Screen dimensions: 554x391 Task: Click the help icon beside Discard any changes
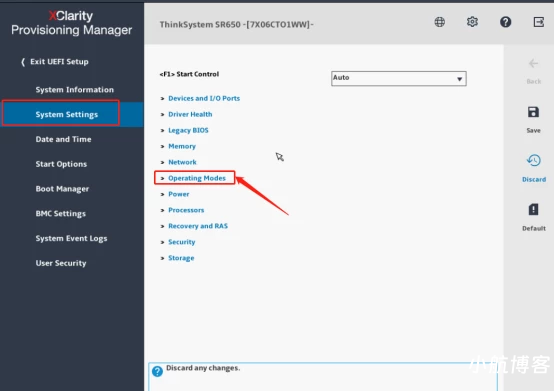pyautogui.click(x=157, y=371)
